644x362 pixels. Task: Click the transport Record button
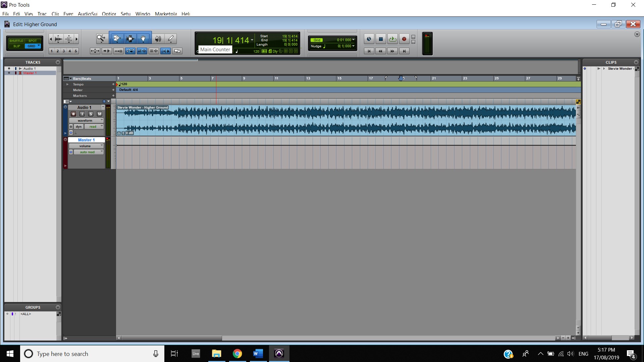click(404, 39)
